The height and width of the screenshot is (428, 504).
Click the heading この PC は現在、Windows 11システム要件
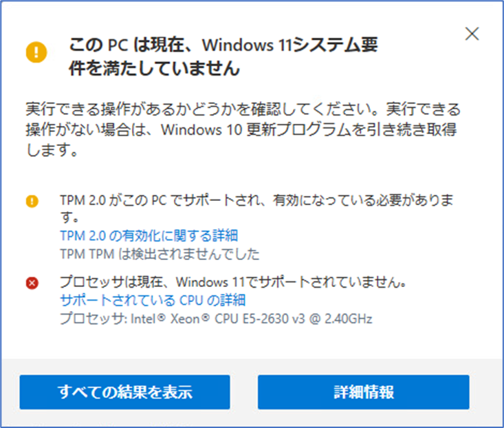click(223, 45)
